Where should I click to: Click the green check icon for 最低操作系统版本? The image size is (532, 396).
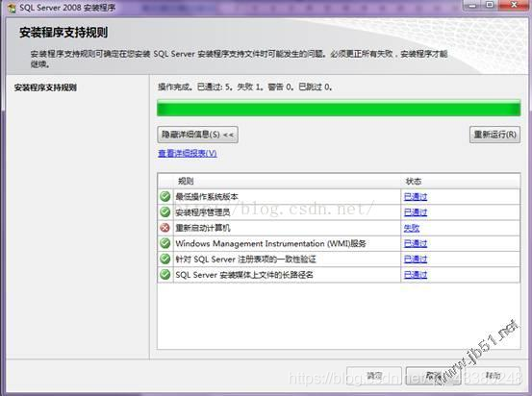click(x=165, y=196)
